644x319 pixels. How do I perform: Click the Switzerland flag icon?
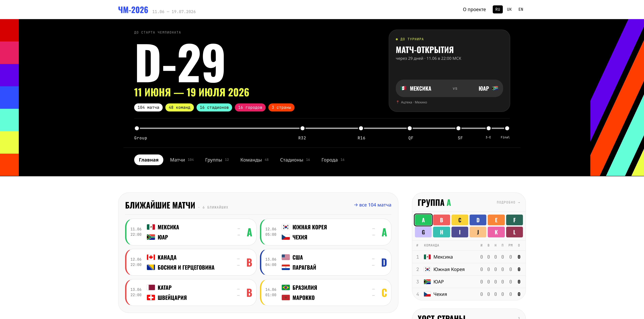[151, 298]
